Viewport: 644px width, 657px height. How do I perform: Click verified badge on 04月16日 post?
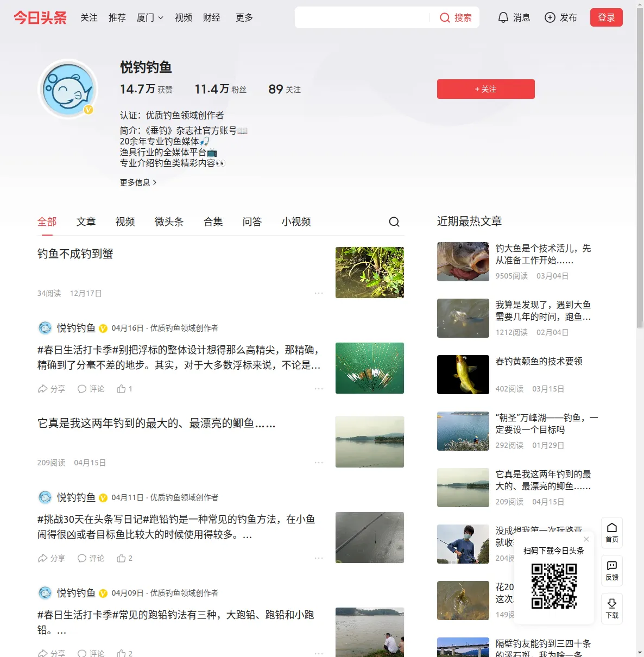click(103, 328)
